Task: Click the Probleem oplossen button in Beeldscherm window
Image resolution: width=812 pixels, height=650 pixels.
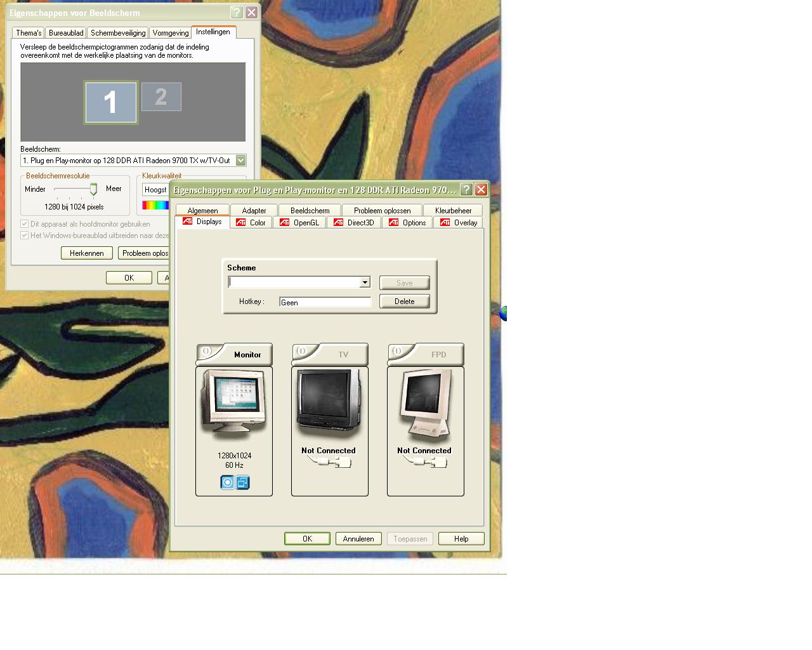Action: [144, 253]
